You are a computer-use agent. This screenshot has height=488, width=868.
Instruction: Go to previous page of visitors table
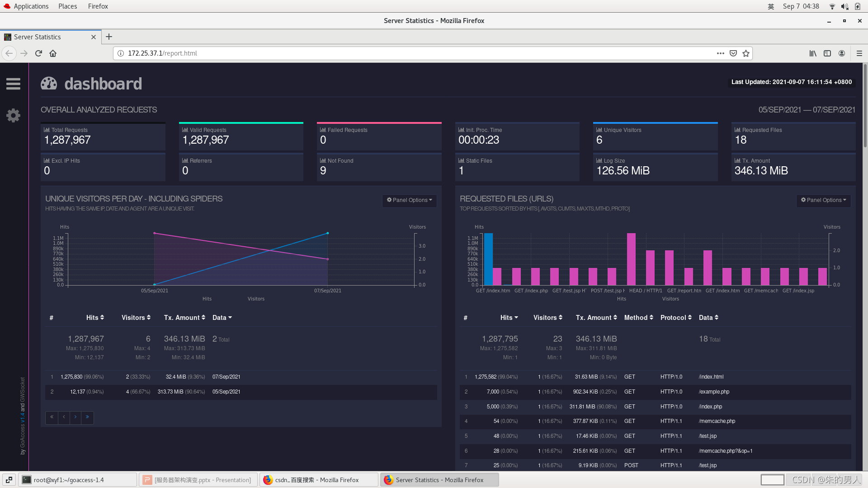click(64, 417)
